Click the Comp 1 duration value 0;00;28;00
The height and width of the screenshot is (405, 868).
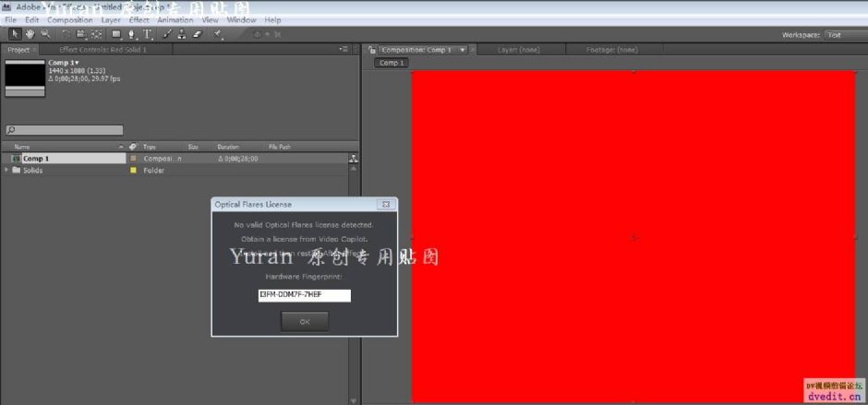coord(237,159)
